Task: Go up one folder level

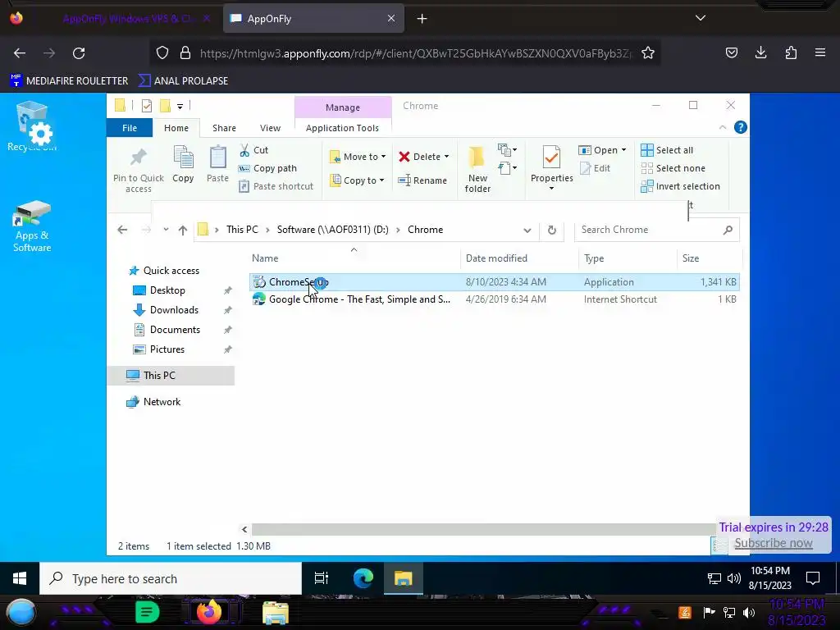Action: point(183,230)
